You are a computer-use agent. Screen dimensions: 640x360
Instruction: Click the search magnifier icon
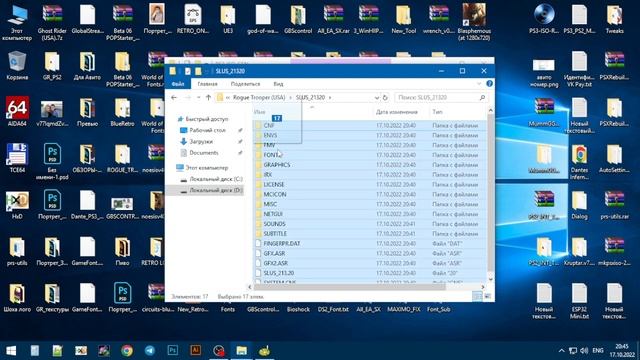(x=482, y=98)
